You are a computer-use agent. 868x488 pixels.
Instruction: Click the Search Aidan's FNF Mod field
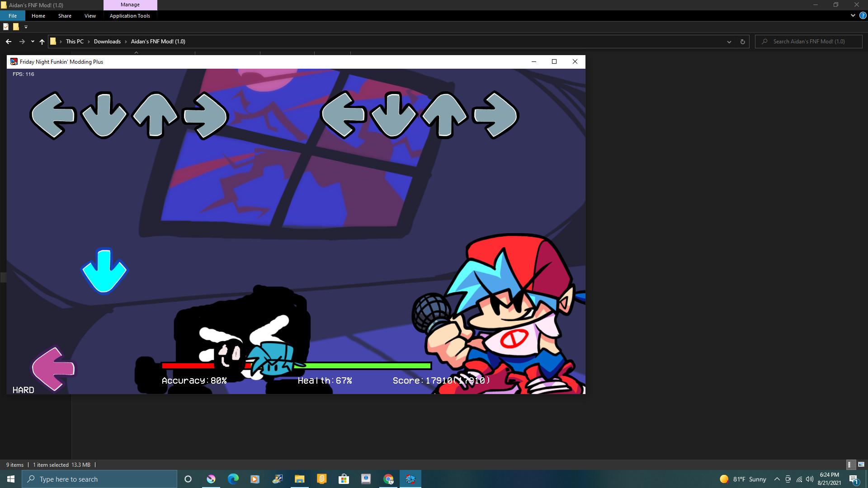[809, 42]
